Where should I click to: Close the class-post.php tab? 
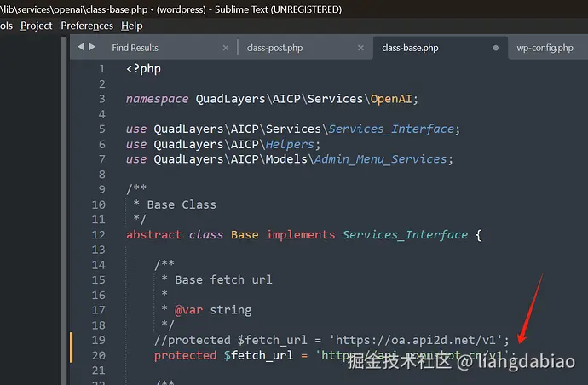coord(360,48)
